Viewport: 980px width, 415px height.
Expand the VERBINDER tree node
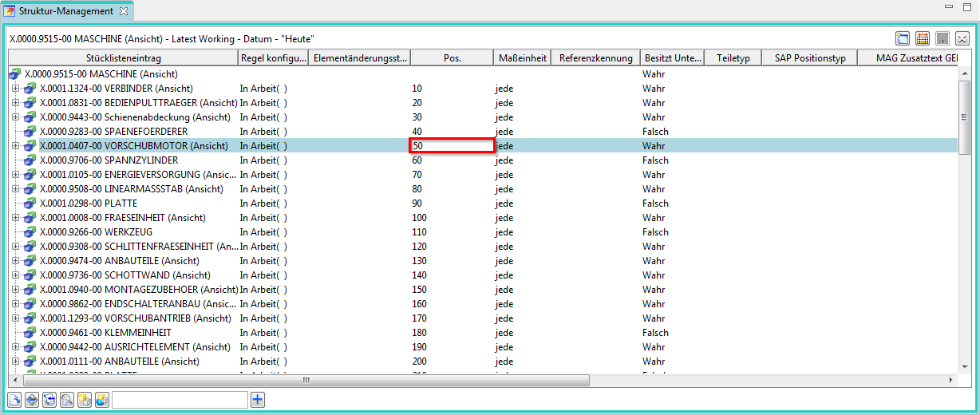tap(15, 89)
